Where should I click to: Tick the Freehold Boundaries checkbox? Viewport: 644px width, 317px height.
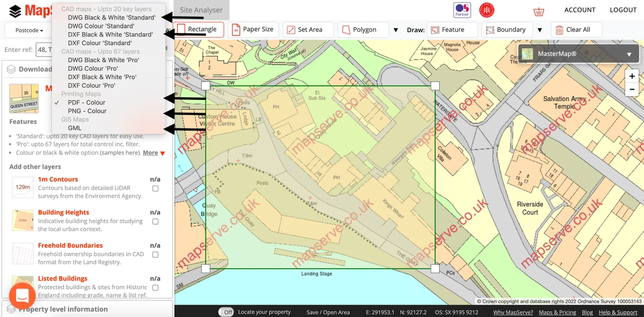point(155,255)
